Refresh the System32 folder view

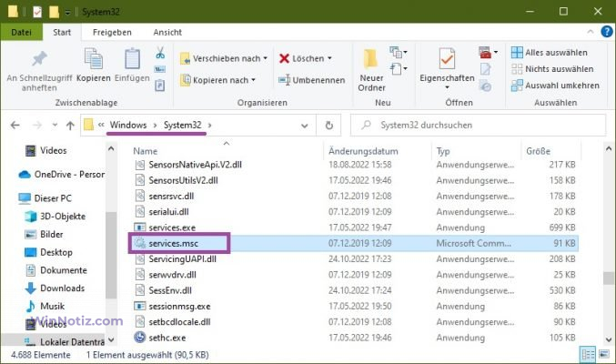pyautogui.click(x=349, y=124)
